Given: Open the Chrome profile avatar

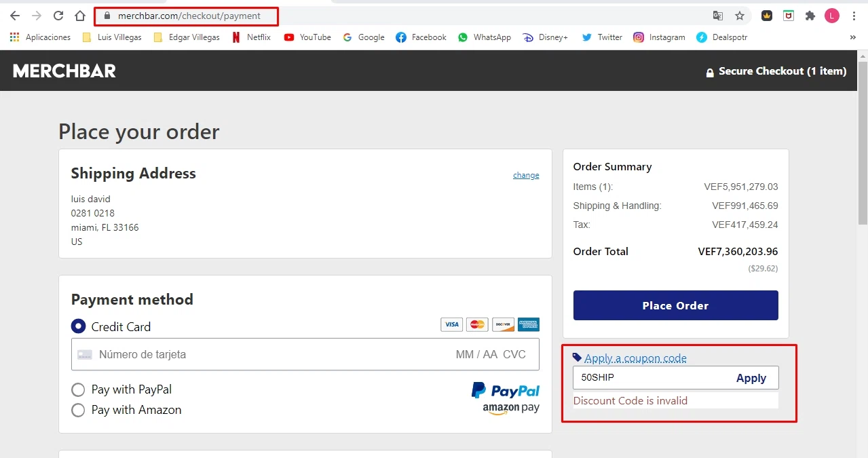Looking at the screenshot, I should click(832, 16).
